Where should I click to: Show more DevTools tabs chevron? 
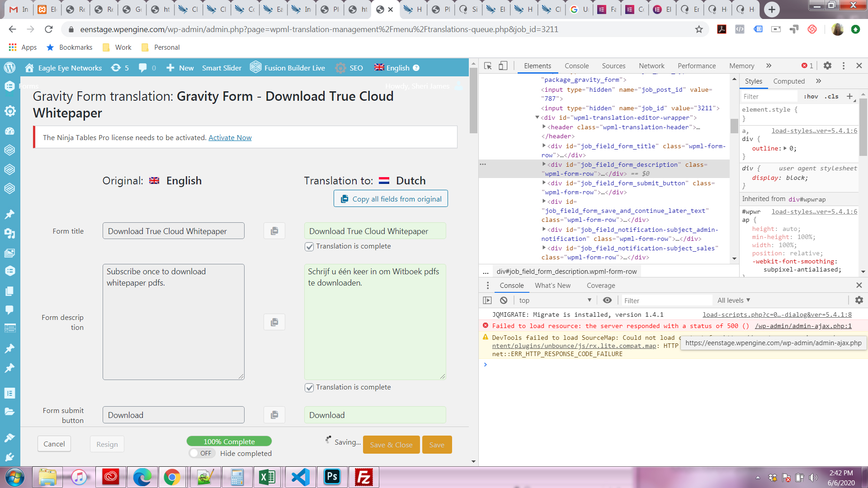click(x=769, y=66)
